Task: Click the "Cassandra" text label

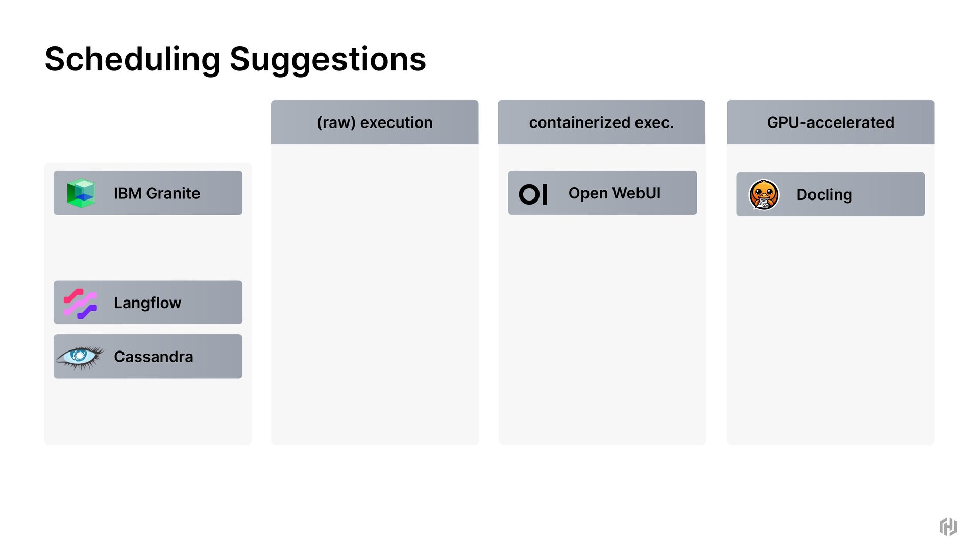Action: [154, 357]
